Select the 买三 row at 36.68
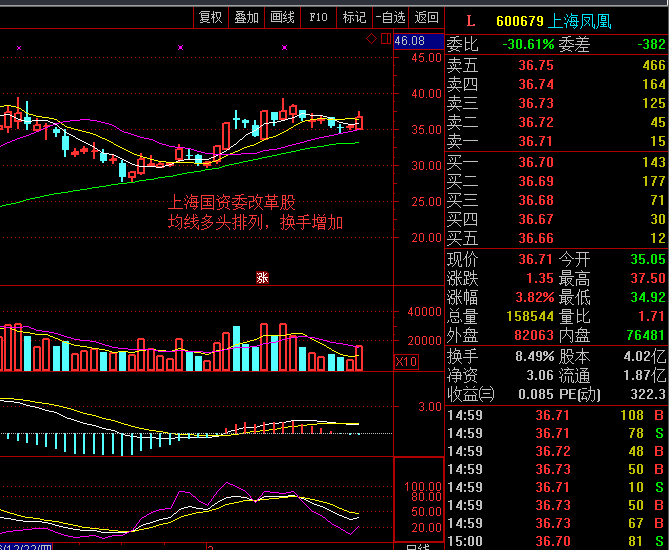The image size is (669, 550). point(556,200)
